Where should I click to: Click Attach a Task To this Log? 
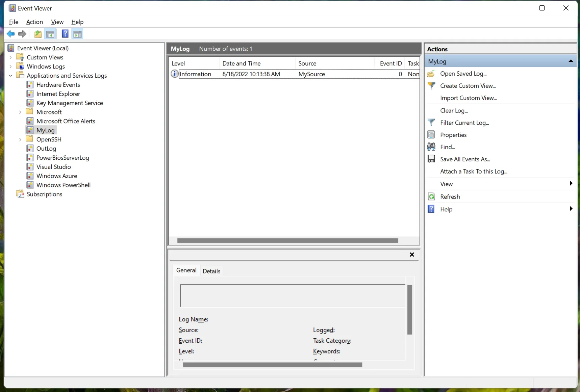pyautogui.click(x=474, y=172)
